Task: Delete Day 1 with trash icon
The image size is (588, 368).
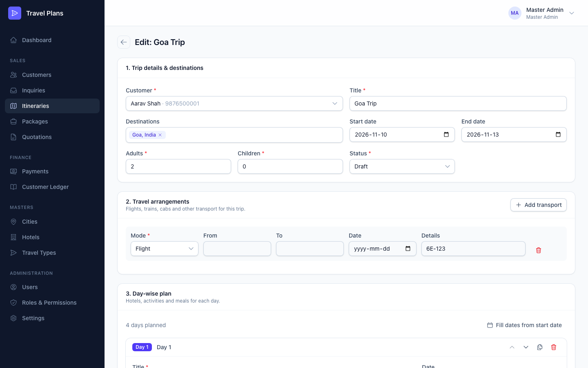Action: 554,347
